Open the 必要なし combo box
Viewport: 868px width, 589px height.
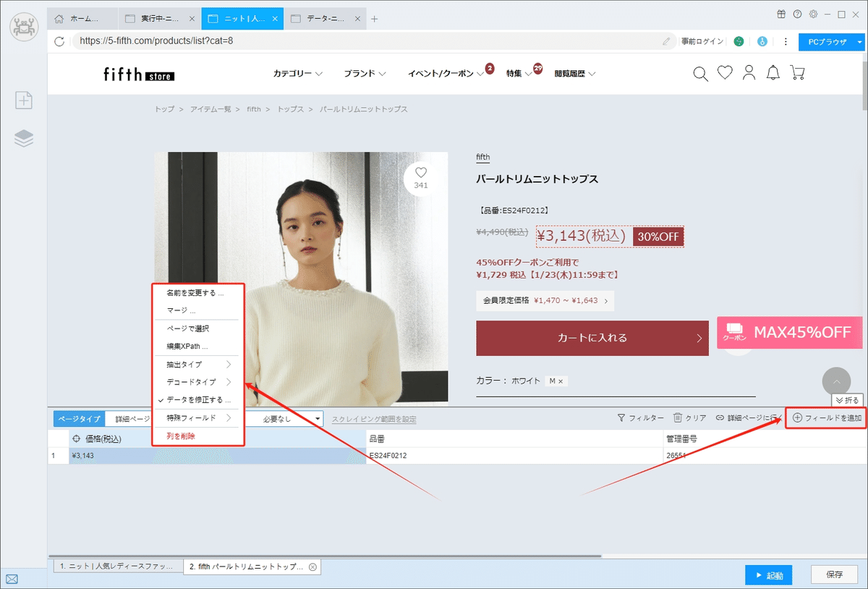[284, 419]
